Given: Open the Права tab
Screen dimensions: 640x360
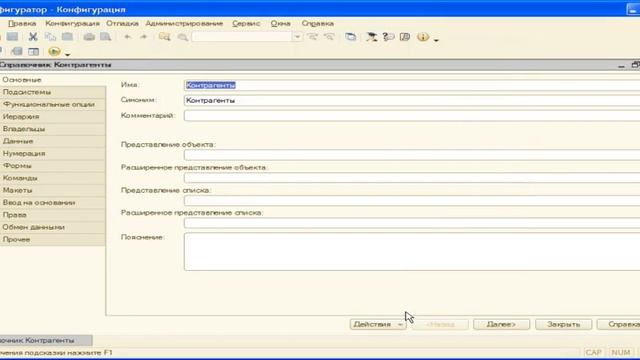Looking at the screenshot, I should 53,215.
